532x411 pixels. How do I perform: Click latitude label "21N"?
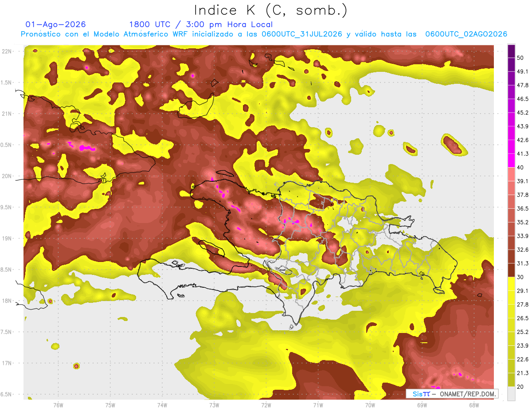point(7,114)
